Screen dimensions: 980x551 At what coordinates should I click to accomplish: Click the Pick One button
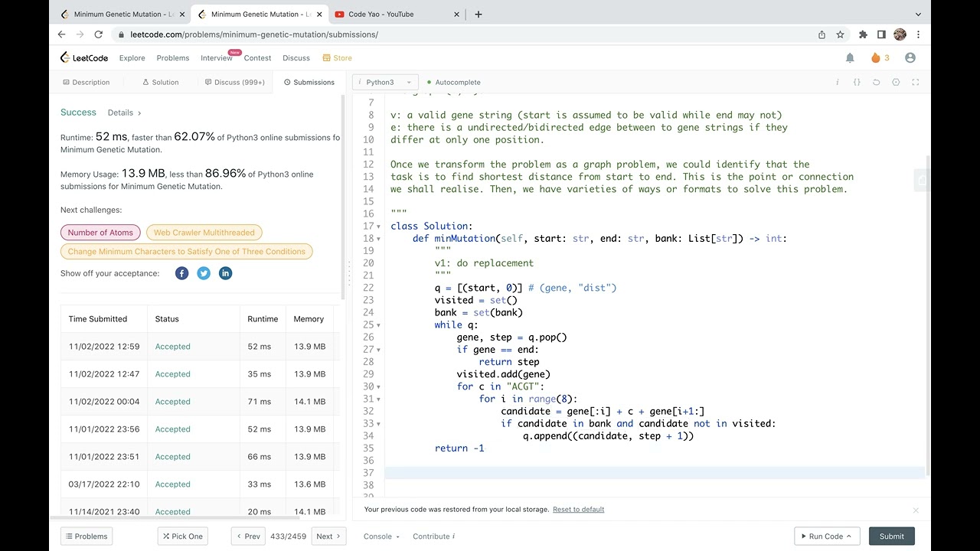click(182, 536)
